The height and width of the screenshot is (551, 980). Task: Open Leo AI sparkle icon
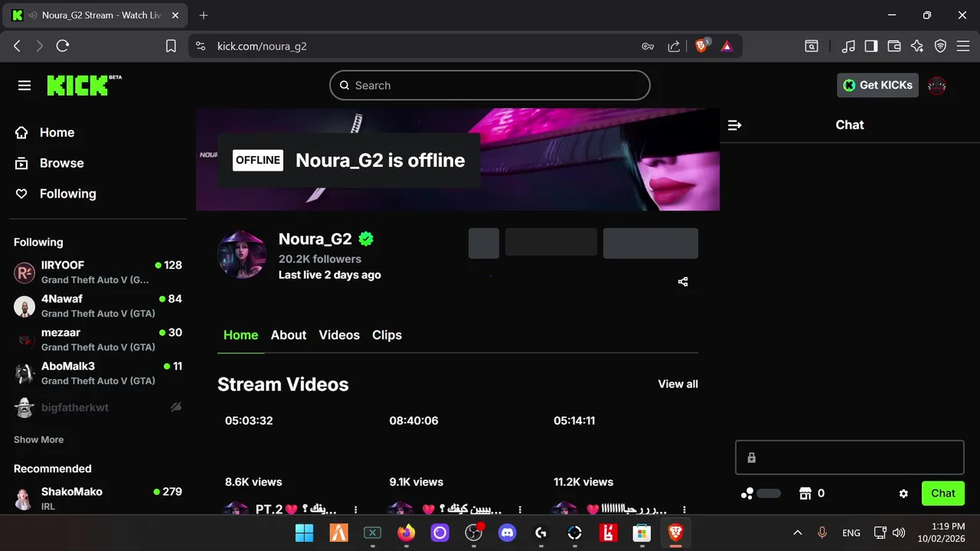click(x=917, y=46)
